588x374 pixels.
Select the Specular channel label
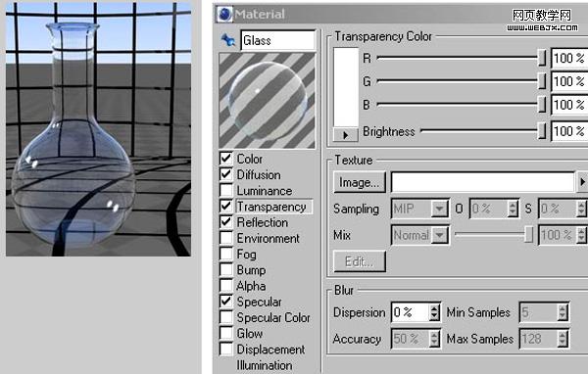[259, 302]
